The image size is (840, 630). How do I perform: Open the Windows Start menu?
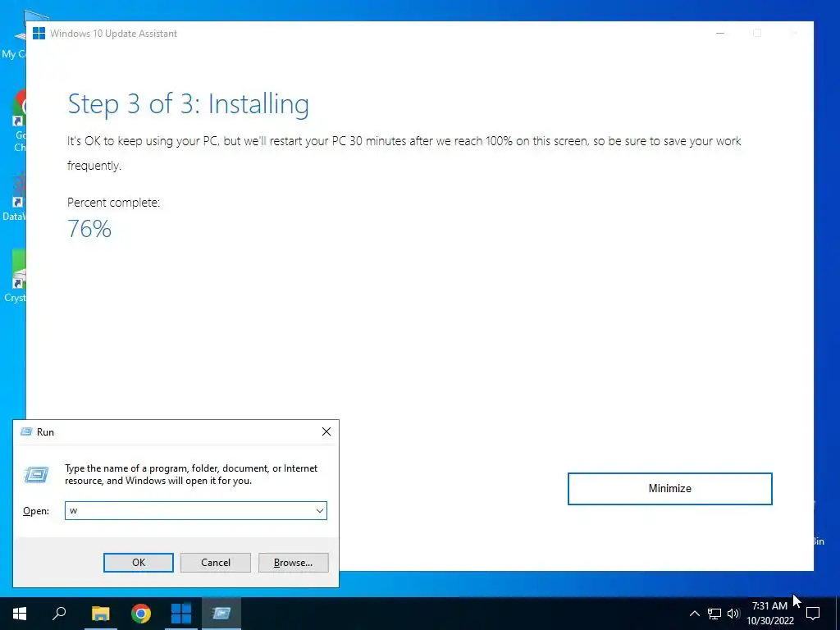coord(20,614)
